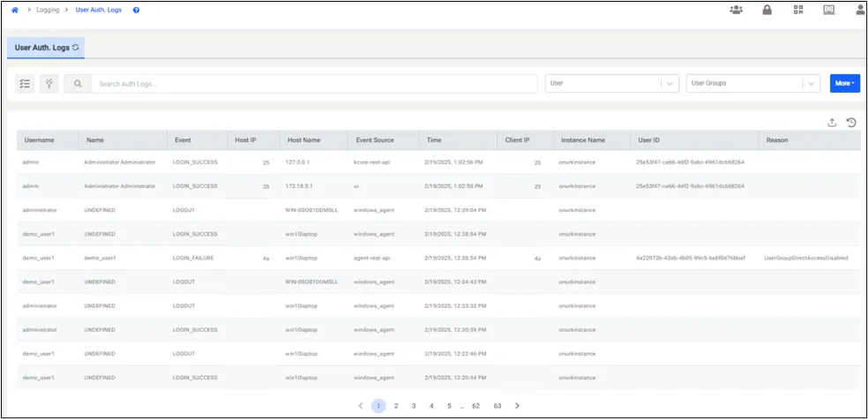Click the monitor screen icon in header
Viewport: 868px width, 419px height.
coord(828,10)
